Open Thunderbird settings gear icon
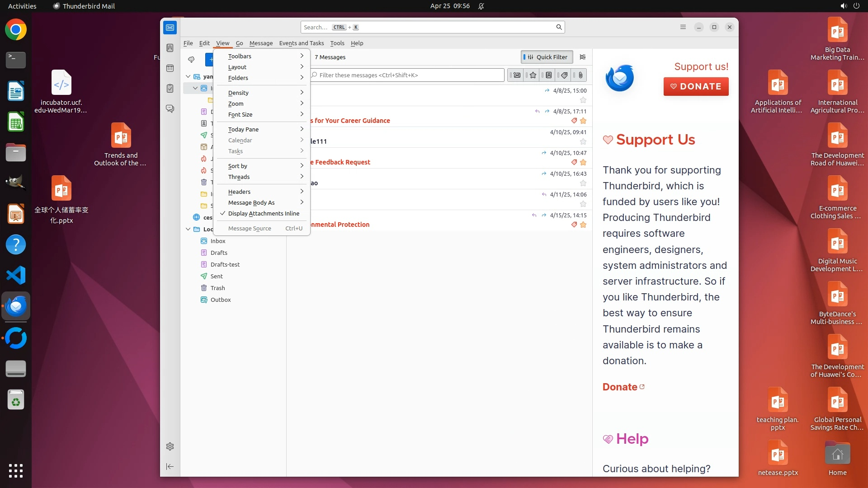 click(x=170, y=446)
